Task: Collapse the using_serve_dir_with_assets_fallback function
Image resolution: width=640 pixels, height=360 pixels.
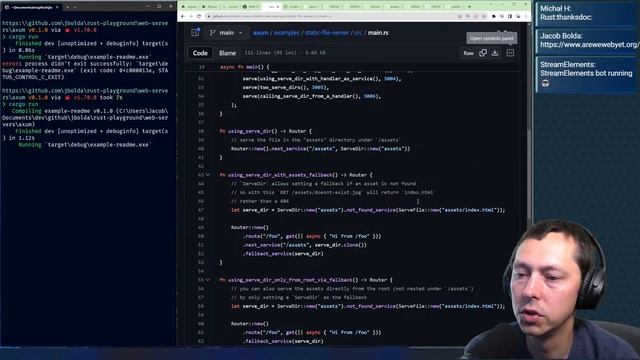Action: 208,175
